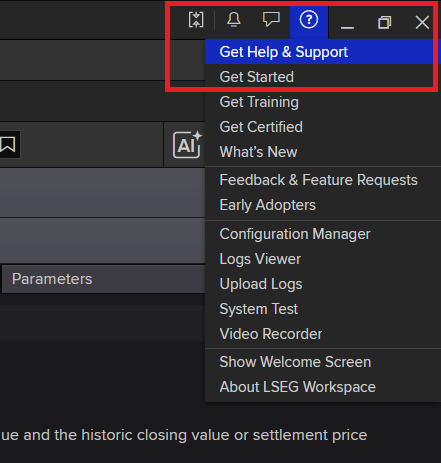Click the help question mark icon
This screenshot has height=463, width=441.
click(x=309, y=19)
